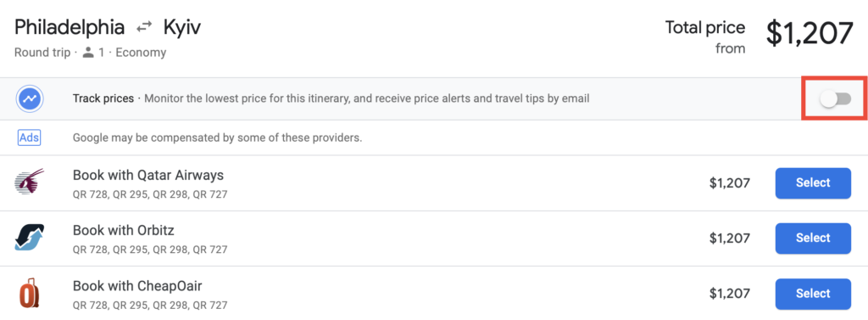Click the CheapOair suitcase logo
The height and width of the screenshot is (320, 868).
point(30,294)
